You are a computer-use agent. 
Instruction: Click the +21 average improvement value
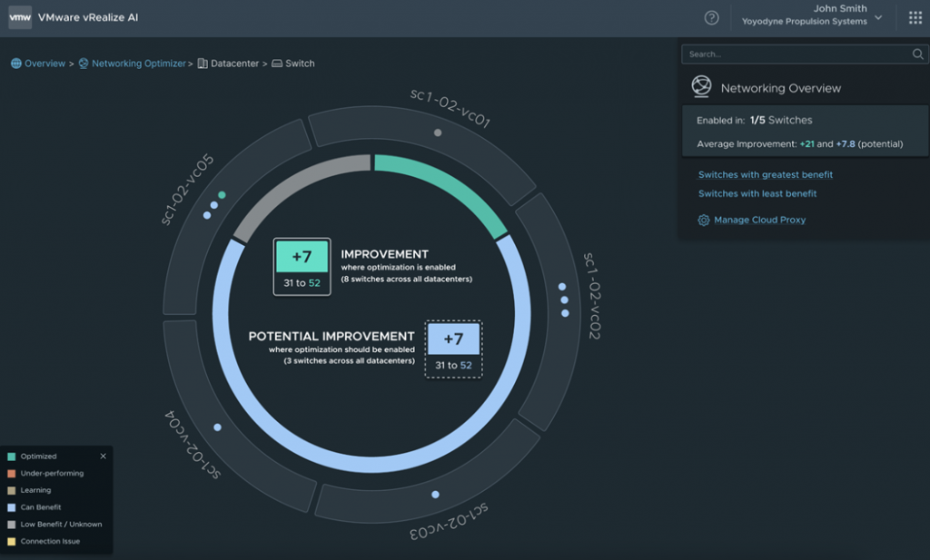(x=806, y=144)
